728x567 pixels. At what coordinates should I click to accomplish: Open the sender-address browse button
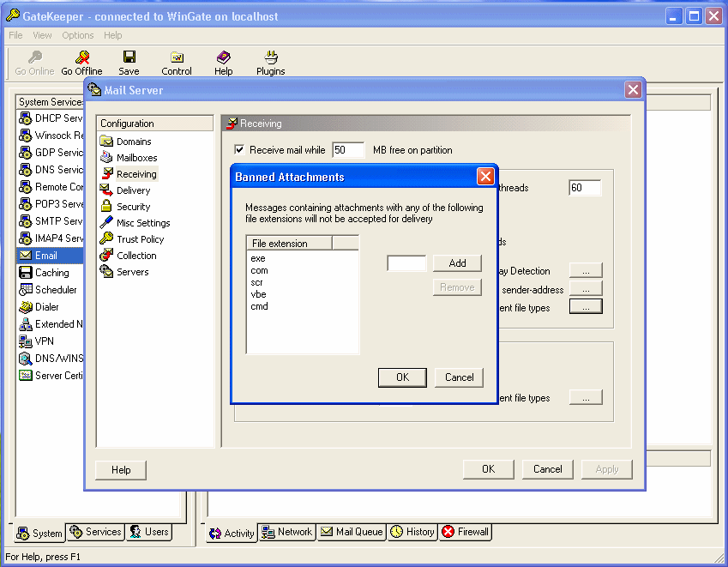pos(586,289)
